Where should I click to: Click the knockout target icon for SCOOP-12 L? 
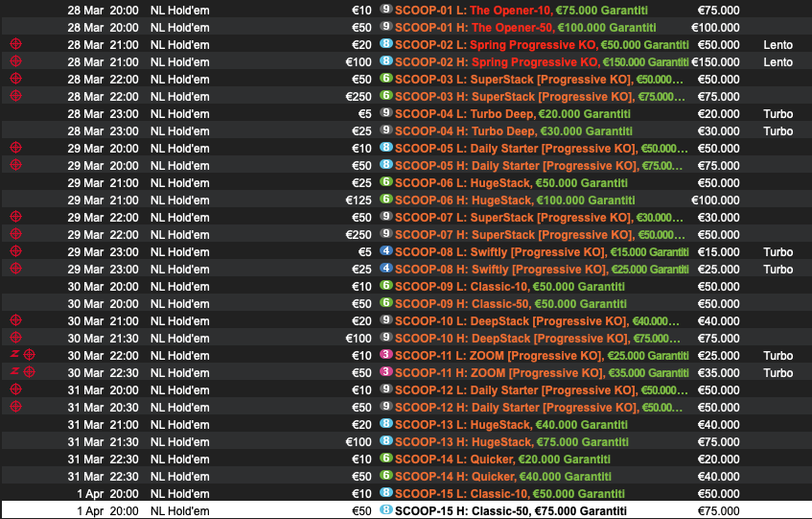click(16, 389)
